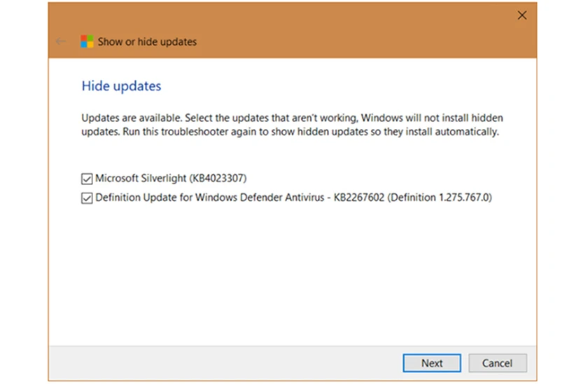Click the Microsoft logo beside the title
The height and width of the screenshot is (384, 588).
pyautogui.click(x=87, y=41)
